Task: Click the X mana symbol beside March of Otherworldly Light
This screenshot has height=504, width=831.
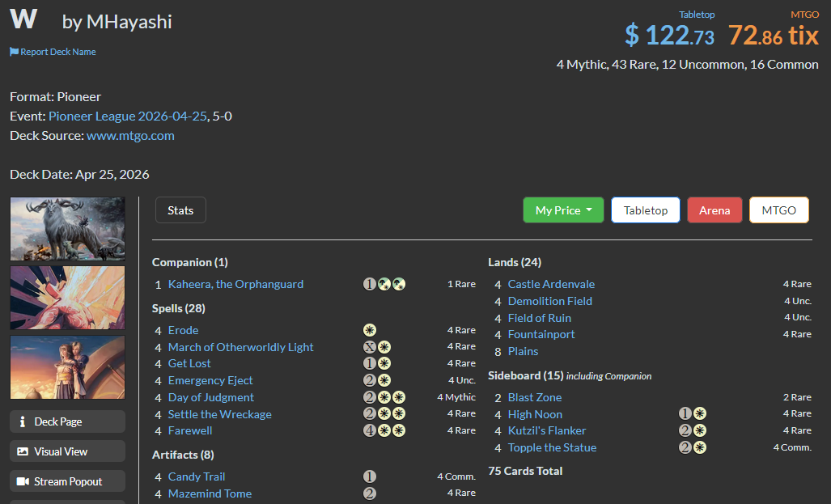Action: 370,347
